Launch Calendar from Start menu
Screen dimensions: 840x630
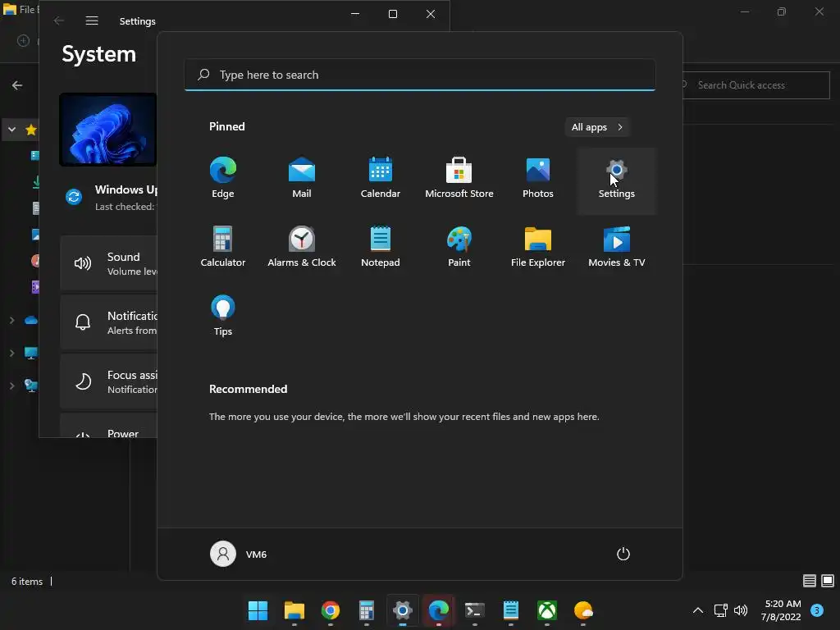click(381, 178)
